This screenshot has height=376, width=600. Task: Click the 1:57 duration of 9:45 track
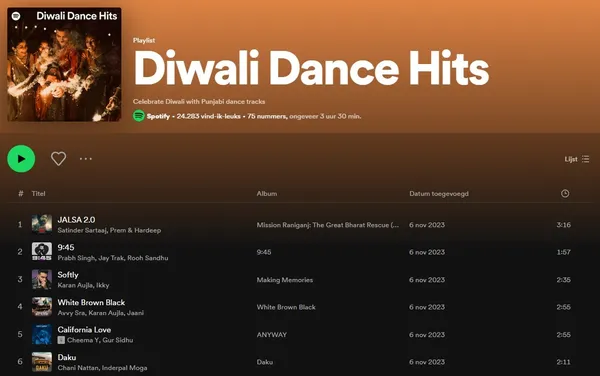[x=564, y=252]
